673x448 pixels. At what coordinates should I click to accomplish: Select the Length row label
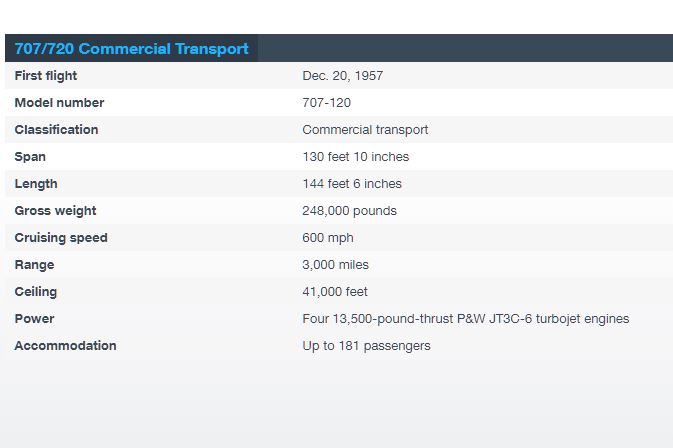36,184
